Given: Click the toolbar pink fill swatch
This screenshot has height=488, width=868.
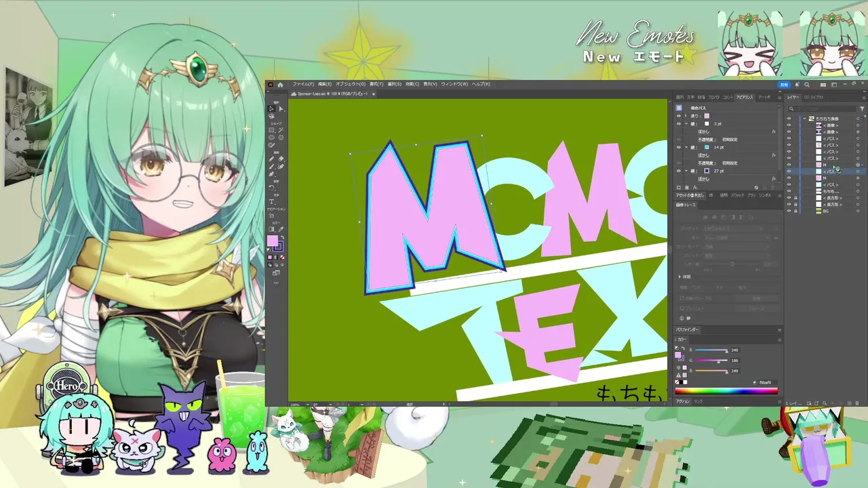Looking at the screenshot, I should [273, 241].
